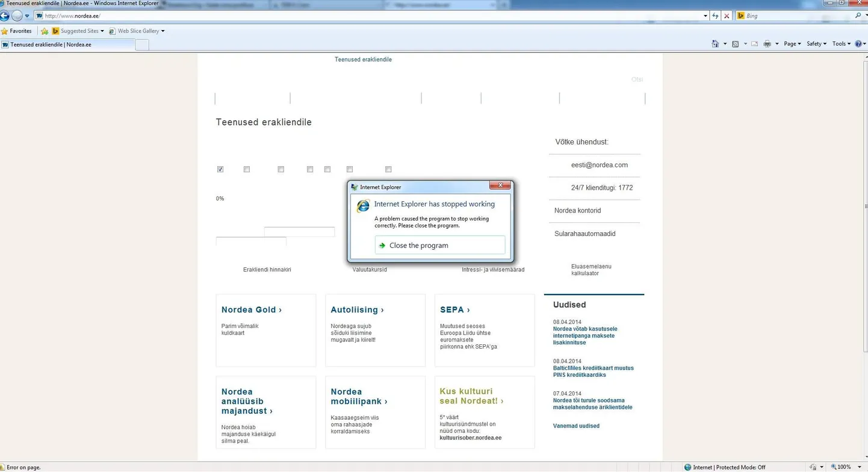Screen dimensions: 868x472
Task: Open the Nordea Gold card heading
Action: tap(252, 309)
